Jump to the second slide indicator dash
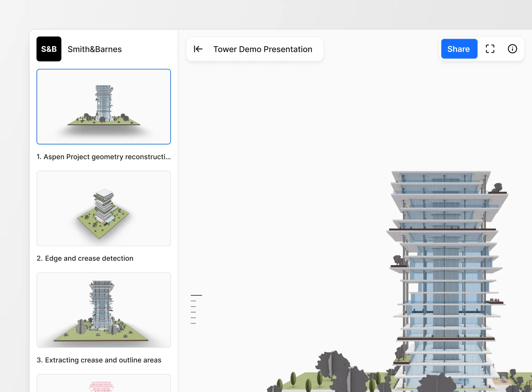Viewport: 532px width, 392px height. click(x=193, y=301)
